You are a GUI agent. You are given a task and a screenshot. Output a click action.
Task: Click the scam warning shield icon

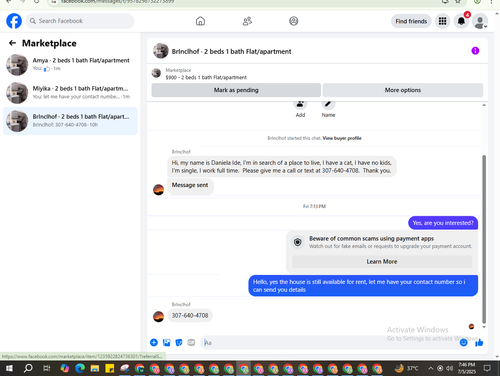(298, 242)
